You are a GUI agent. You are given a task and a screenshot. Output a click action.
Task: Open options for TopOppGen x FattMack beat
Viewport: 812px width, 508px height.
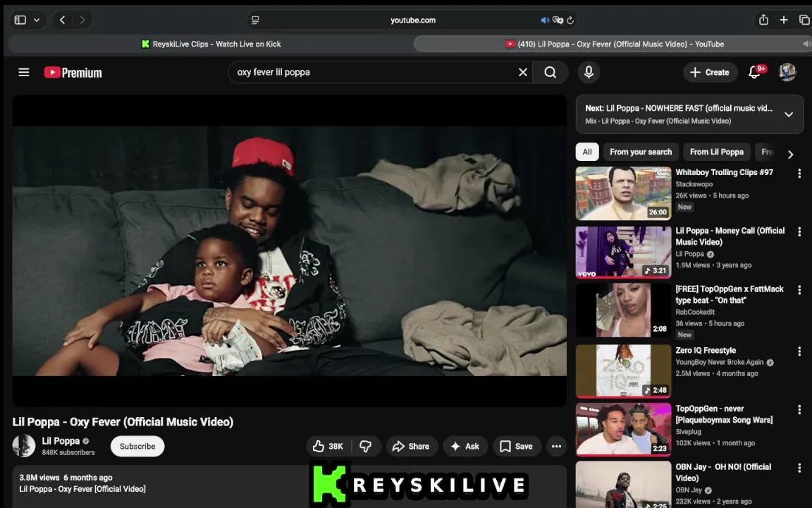coord(799,290)
